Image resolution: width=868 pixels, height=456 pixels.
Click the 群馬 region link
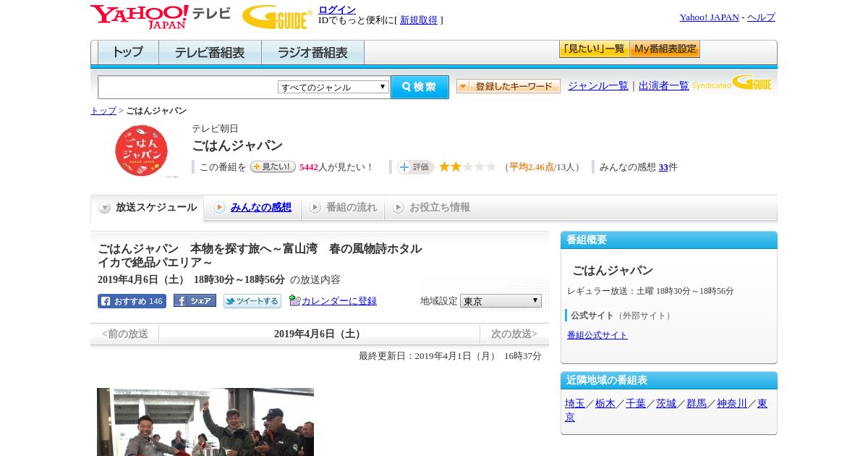(697, 404)
